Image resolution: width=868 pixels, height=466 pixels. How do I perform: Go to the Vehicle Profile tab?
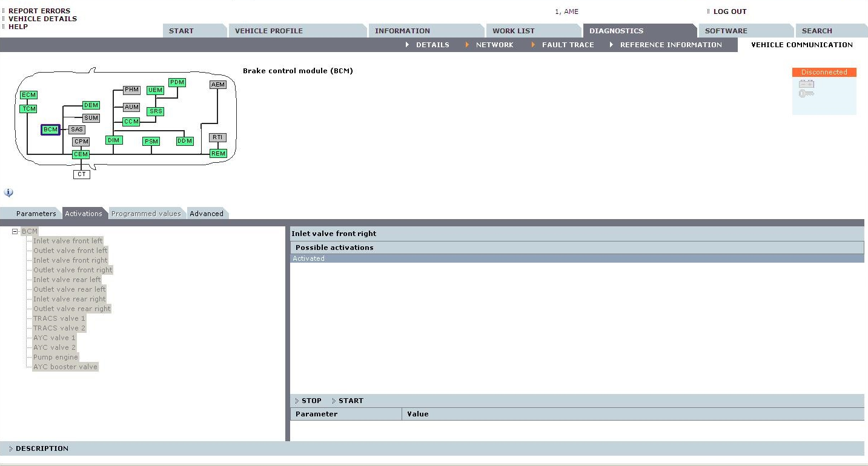[268, 31]
